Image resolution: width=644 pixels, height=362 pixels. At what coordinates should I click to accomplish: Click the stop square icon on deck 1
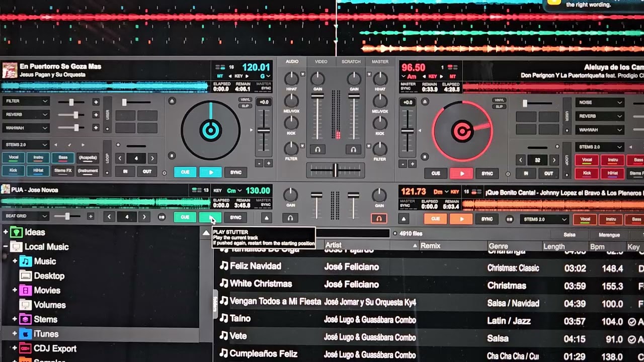(x=172, y=156)
